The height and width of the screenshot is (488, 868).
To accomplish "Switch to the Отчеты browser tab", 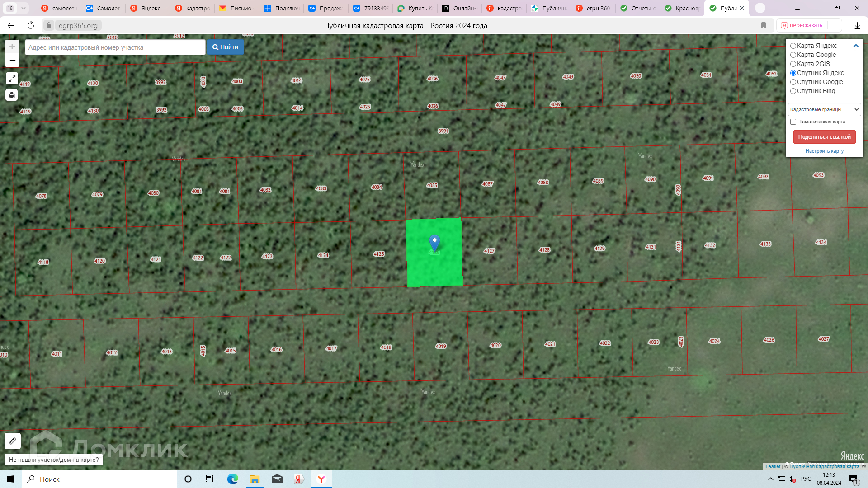I will (x=637, y=8).
